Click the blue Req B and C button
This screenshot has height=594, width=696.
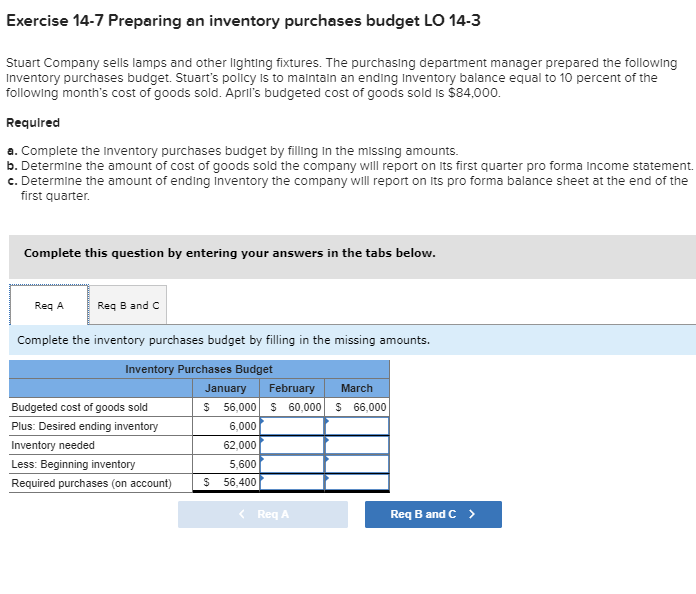tap(433, 514)
